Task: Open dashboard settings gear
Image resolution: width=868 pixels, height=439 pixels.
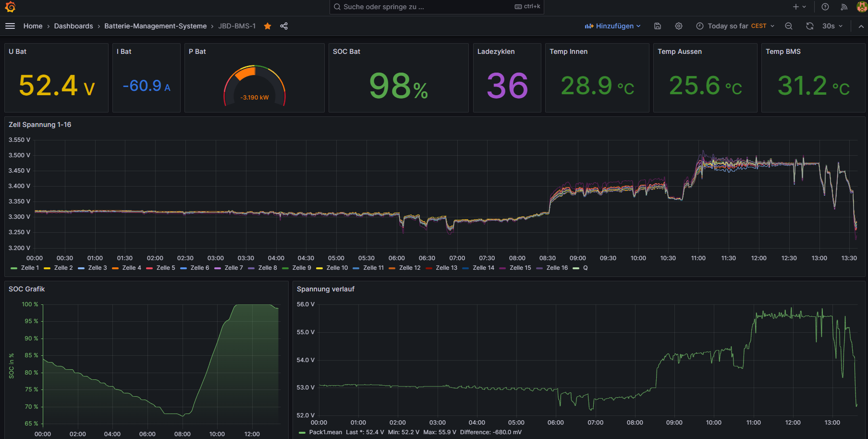Action: [679, 26]
